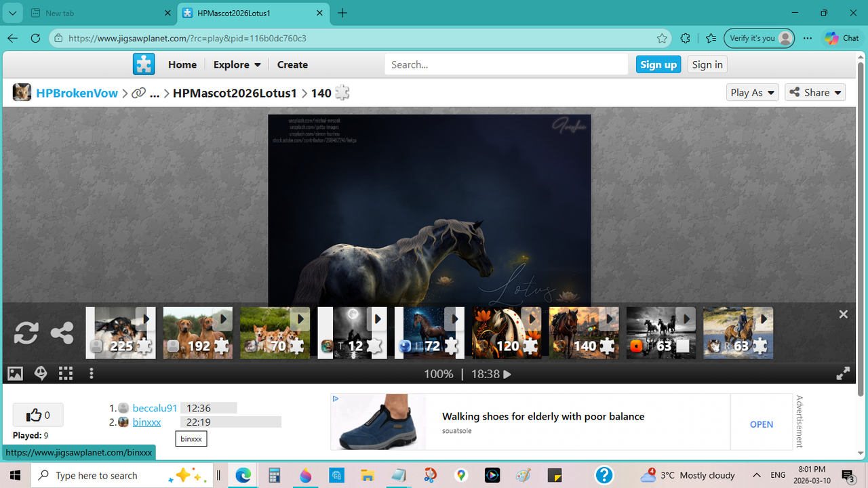Open the favorites list icon
The image size is (868, 488).
[710, 38]
